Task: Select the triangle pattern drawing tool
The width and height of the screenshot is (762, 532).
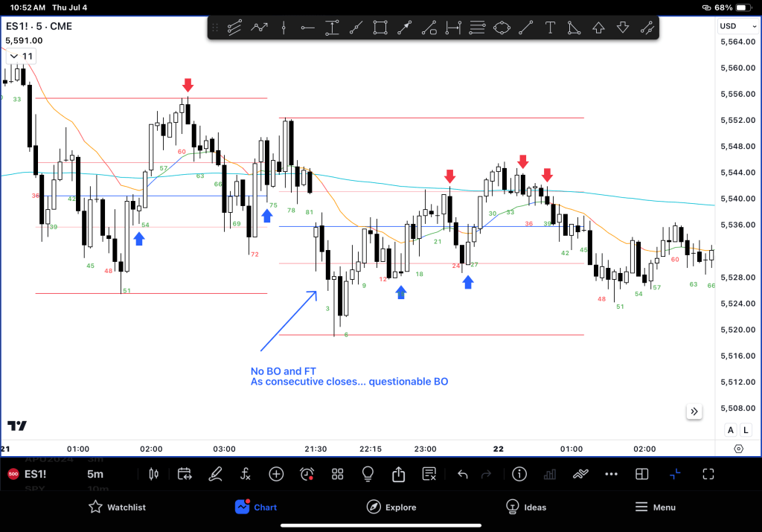Action: pos(574,28)
